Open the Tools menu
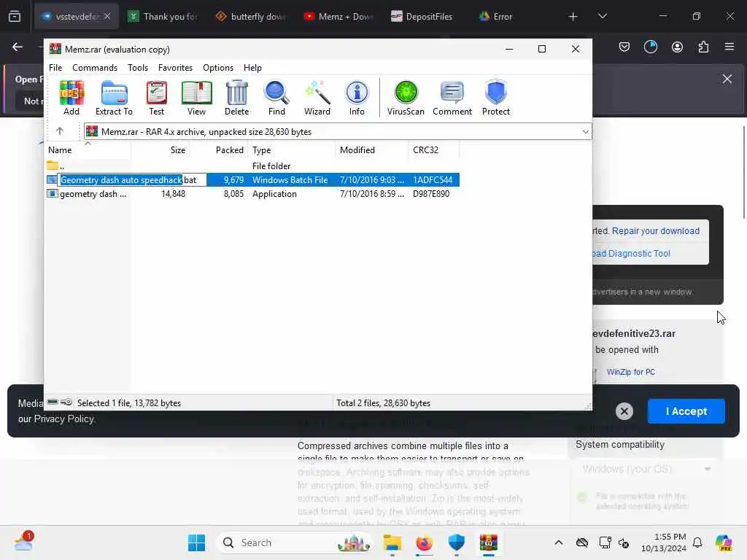This screenshot has width=747, height=560. point(138,68)
